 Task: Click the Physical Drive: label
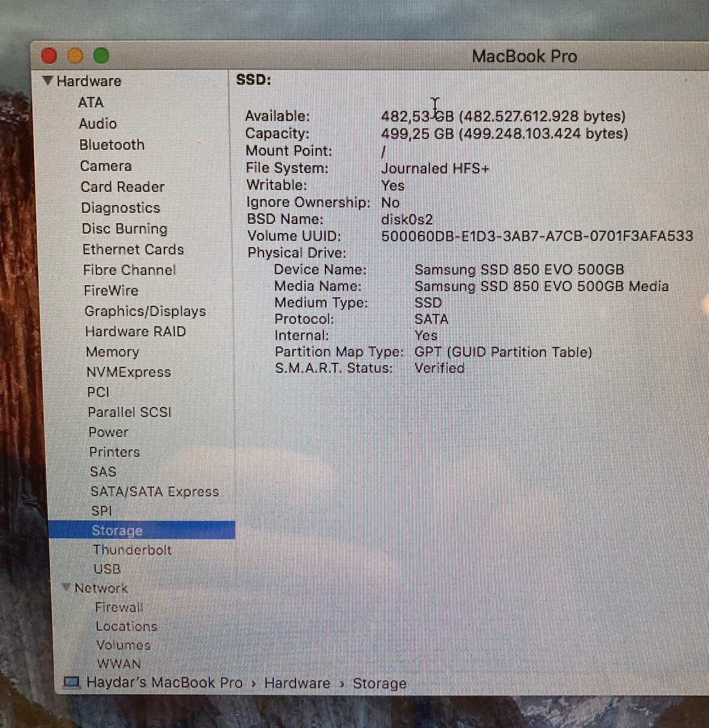click(x=297, y=253)
